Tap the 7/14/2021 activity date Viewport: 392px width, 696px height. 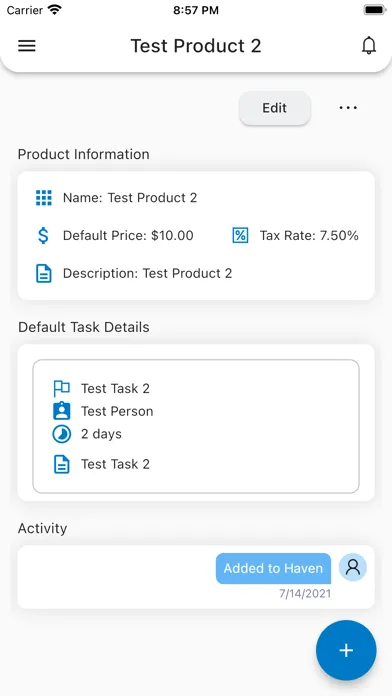pyautogui.click(x=305, y=593)
